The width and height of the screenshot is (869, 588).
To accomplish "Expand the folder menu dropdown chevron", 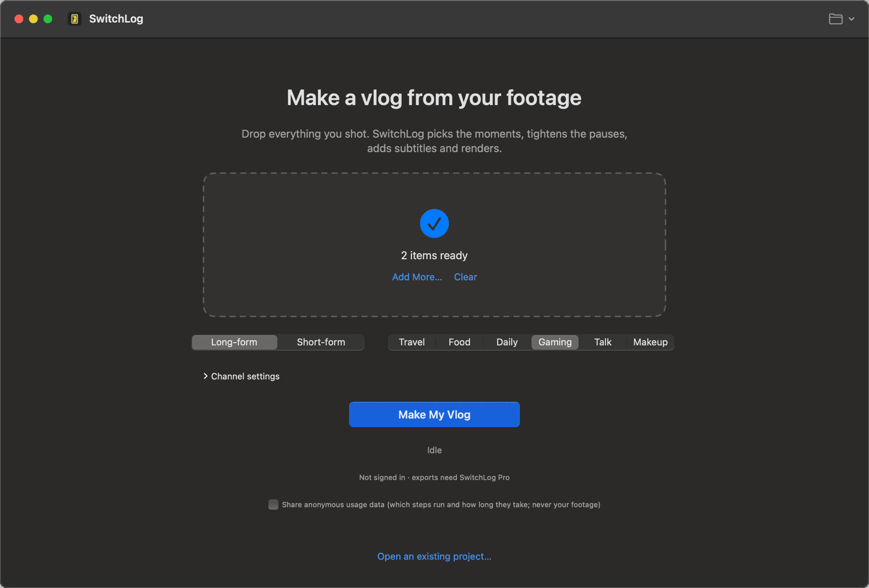I will [852, 19].
